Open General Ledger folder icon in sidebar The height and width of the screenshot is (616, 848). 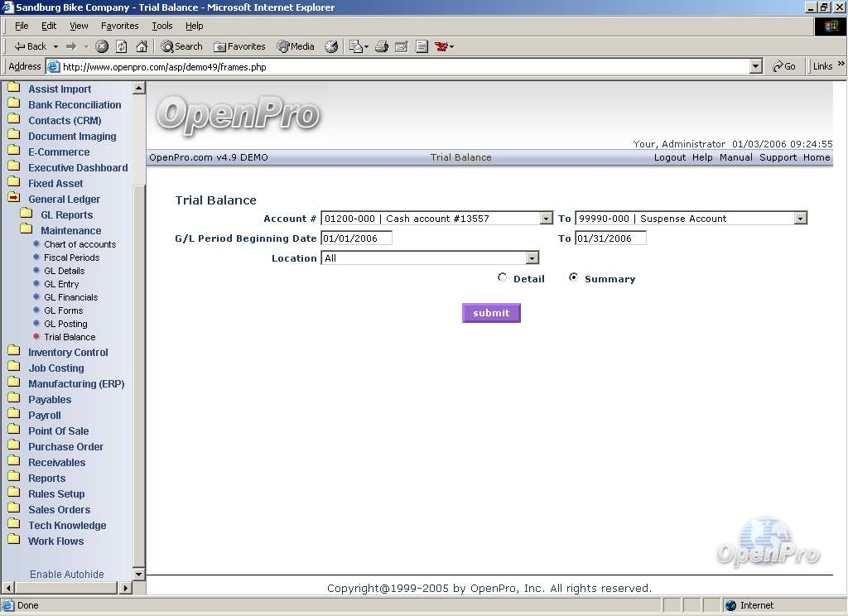click(x=13, y=199)
